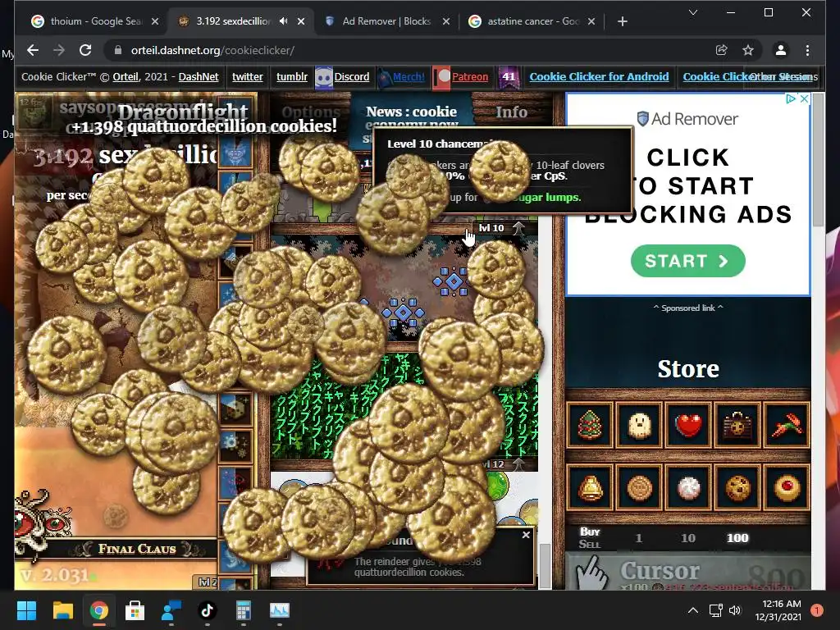Buy the red heart biscuit upgrade

(x=688, y=426)
